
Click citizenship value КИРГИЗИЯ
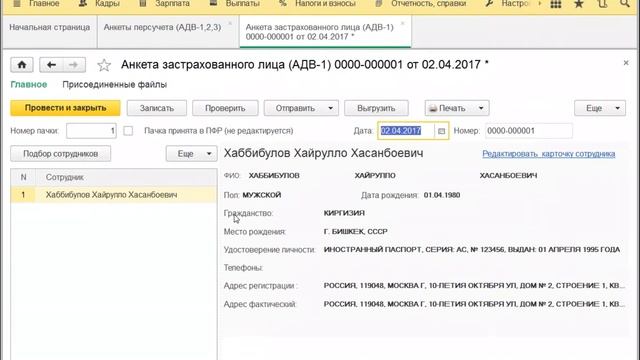click(x=344, y=213)
